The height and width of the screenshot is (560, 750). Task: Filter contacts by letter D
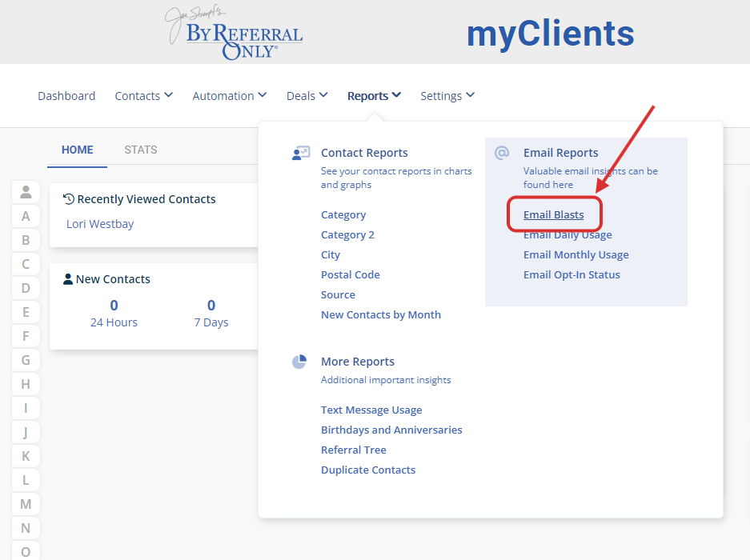click(x=26, y=288)
